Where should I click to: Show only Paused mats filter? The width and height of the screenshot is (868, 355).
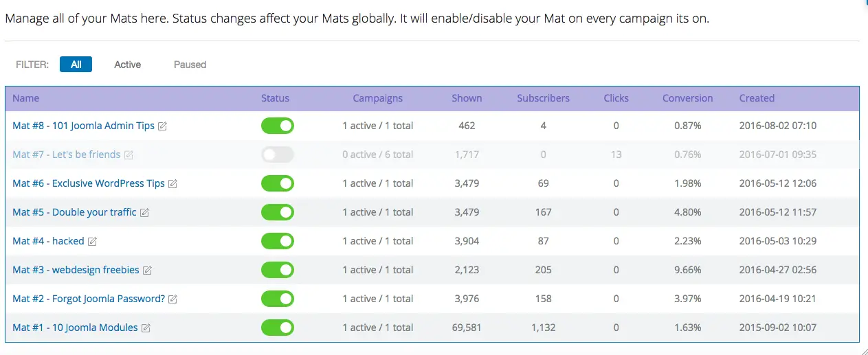coord(190,65)
